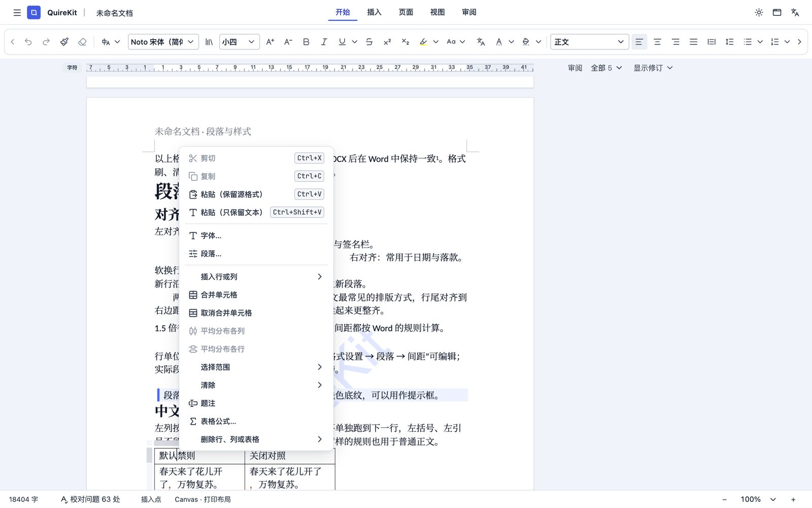The width and height of the screenshot is (812, 508).
Task: Click the yellow highlighter pen icon
Action: pos(423,42)
